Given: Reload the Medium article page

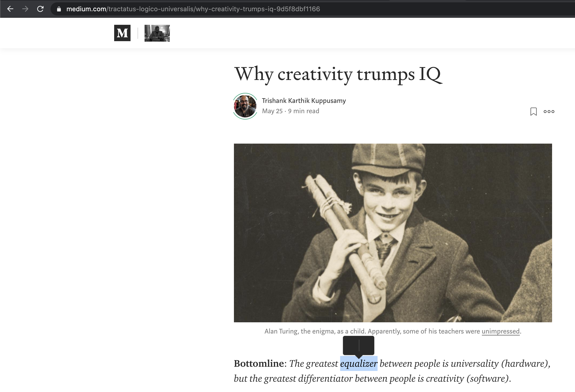Looking at the screenshot, I should coord(40,9).
